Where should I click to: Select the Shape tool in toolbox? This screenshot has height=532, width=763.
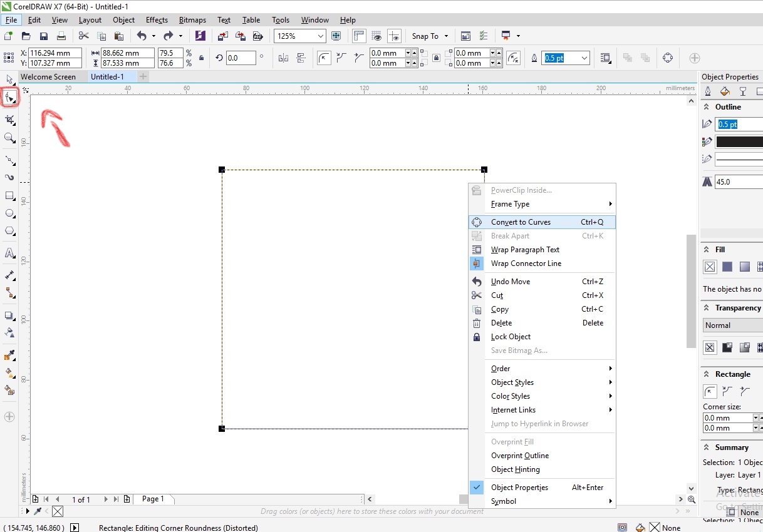click(10, 98)
